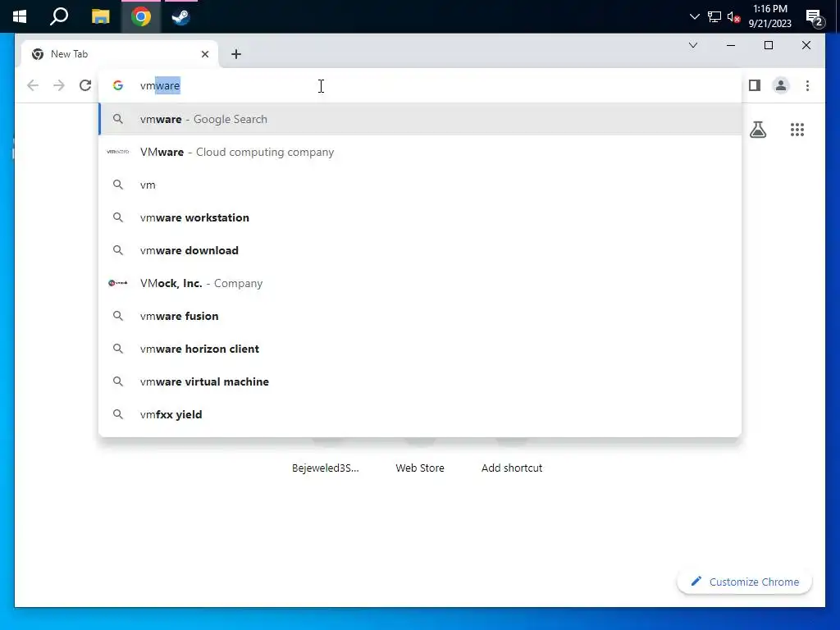Open Windows search from the taskbar
Viewport: 840px width, 630px height.
pyautogui.click(x=59, y=16)
